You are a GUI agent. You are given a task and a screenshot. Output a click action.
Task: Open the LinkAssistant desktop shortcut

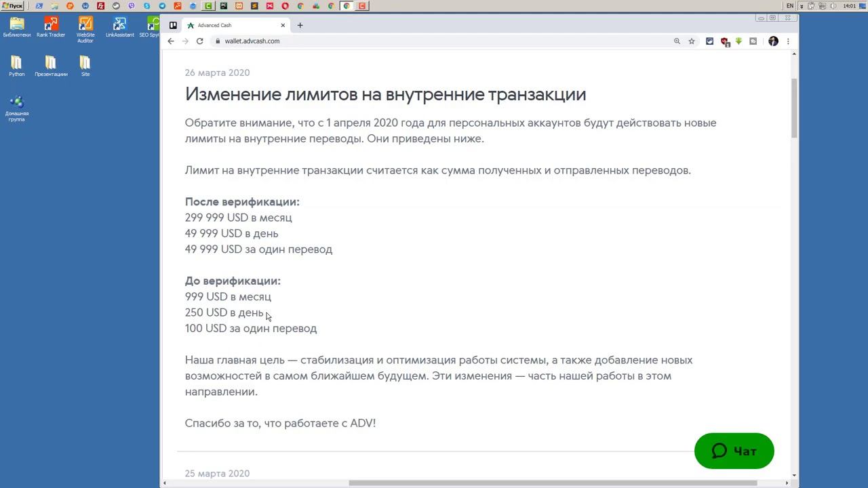pos(119,28)
